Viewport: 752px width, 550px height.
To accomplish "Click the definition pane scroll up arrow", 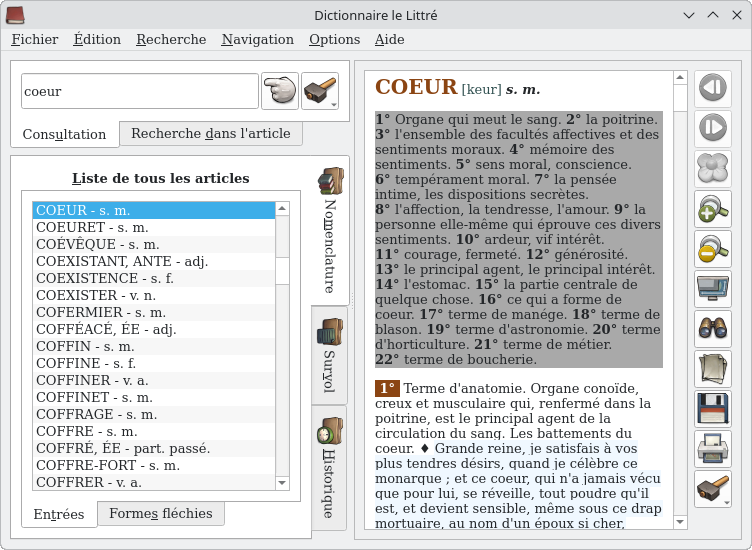I will coord(680,78).
